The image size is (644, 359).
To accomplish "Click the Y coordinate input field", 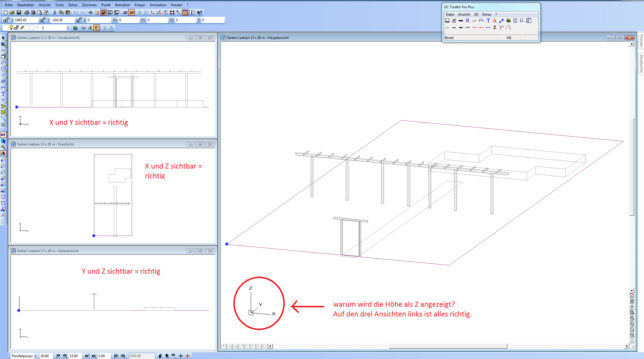I will [x=62, y=20].
